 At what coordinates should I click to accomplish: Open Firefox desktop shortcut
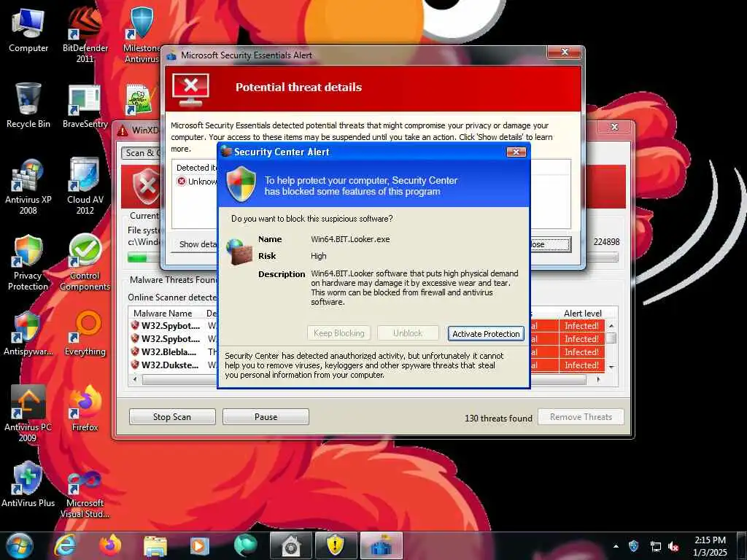pos(85,408)
